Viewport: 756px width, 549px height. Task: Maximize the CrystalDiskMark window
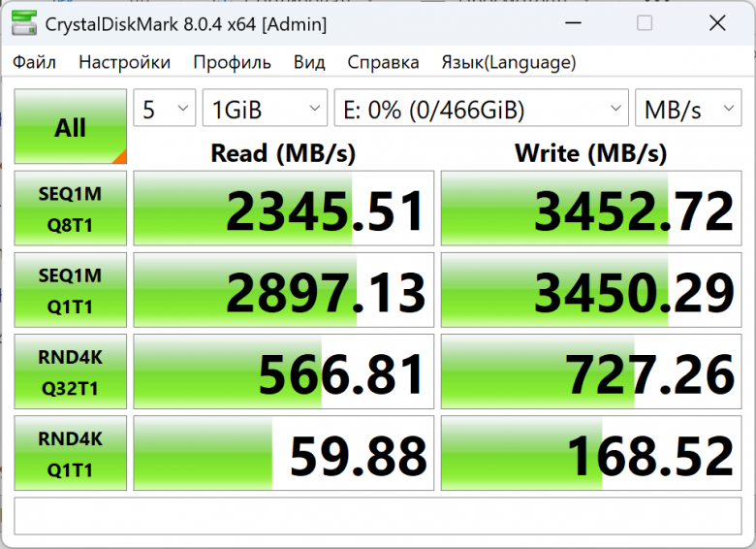[645, 22]
